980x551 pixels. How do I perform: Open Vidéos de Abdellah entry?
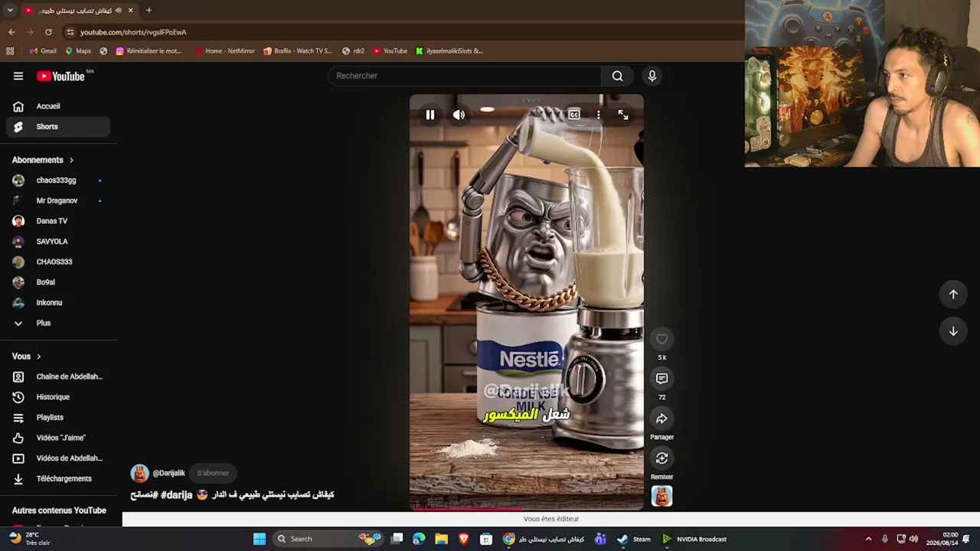(x=58, y=458)
